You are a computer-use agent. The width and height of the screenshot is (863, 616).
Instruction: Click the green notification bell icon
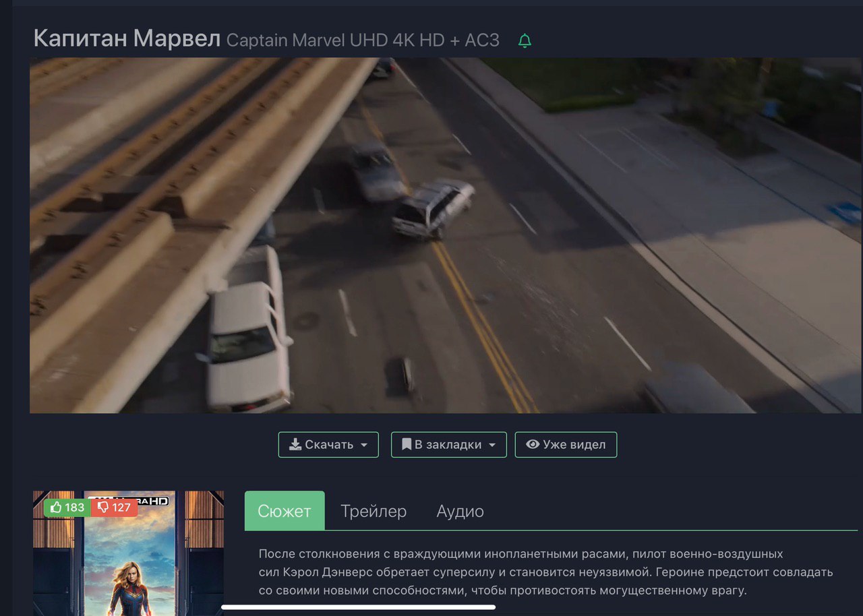click(525, 41)
